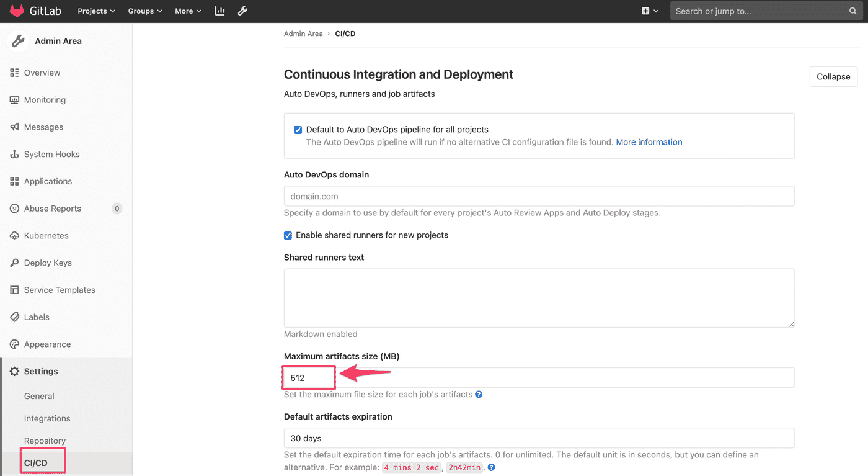
Task: Open the More dropdown menu
Action: [187, 11]
